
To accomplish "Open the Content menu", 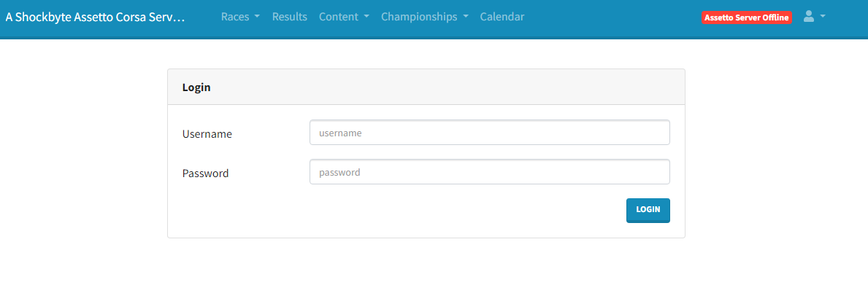I will click(x=339, y=17).
